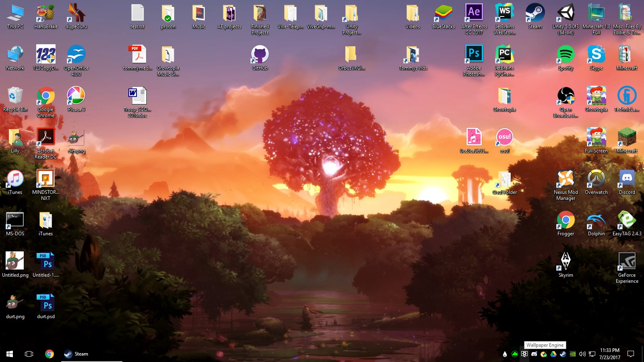This screenshot has width=644, height=362.
Task: Click the Untitled-1 Photoshop PSD file
Action: tap(46, 265)
